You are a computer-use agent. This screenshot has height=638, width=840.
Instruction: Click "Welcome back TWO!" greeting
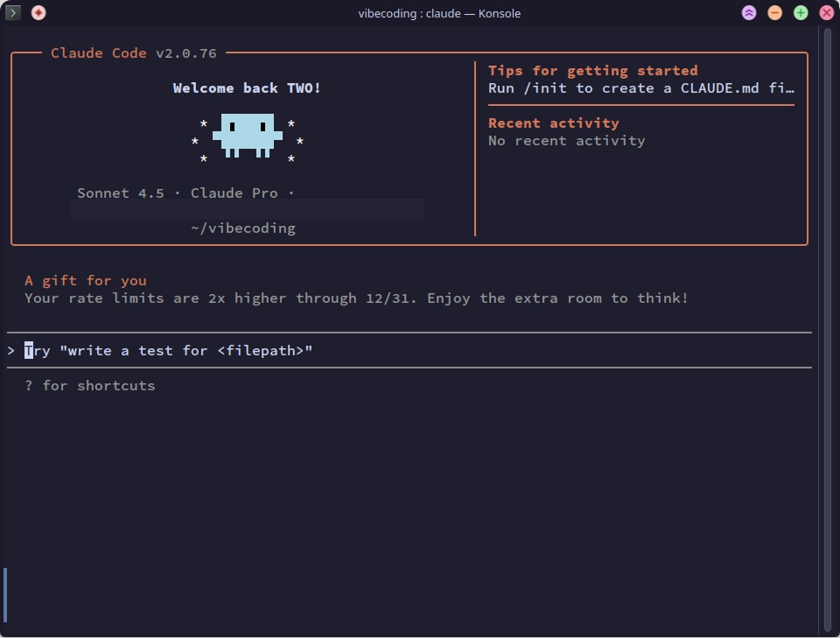coord(247,88)
